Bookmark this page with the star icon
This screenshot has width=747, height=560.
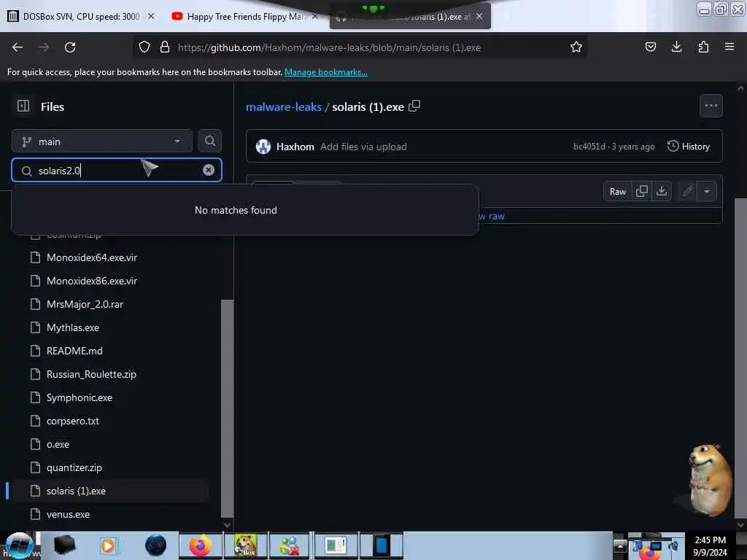click(576, 47)
